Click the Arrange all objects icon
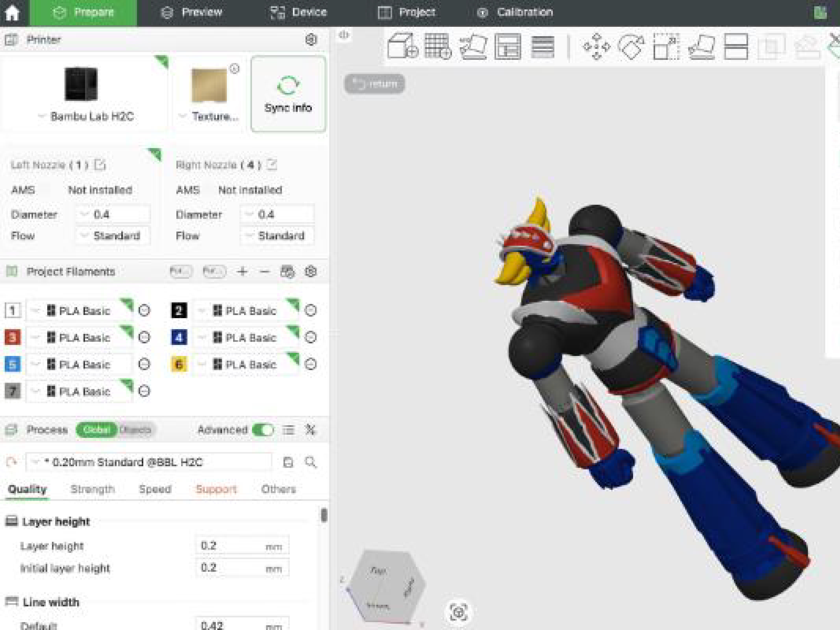The width and height of the screenshot is (840, 630). tap(508, 46)
